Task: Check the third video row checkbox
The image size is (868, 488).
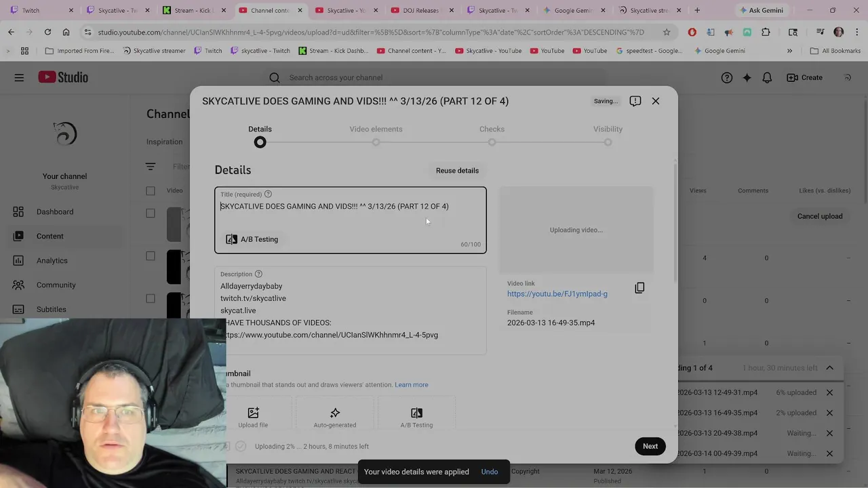Action: pos(151,299)
